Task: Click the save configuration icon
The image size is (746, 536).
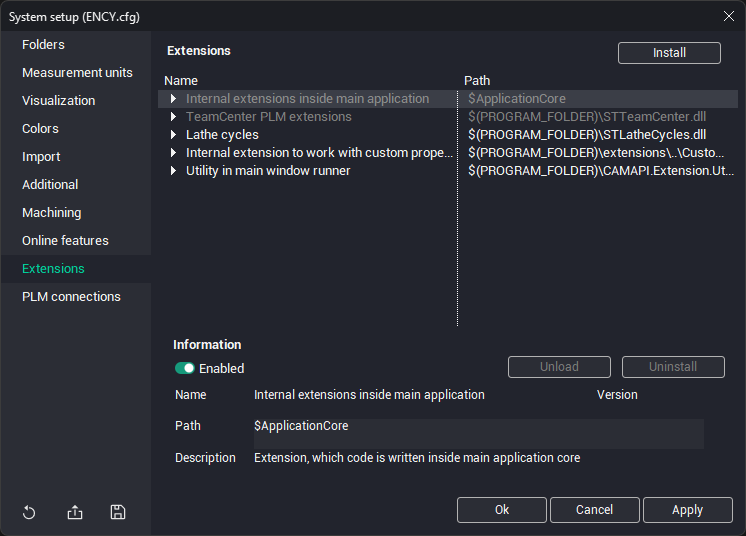Action: tap(118, 513)
